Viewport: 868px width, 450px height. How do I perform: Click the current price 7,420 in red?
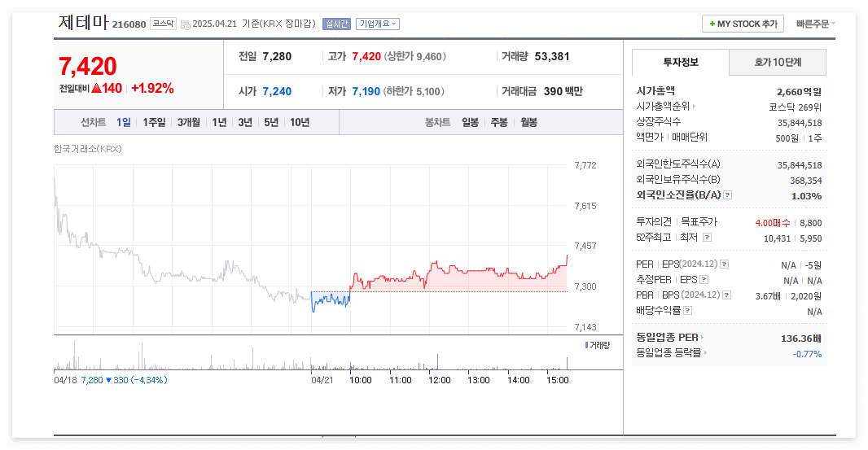87,67
